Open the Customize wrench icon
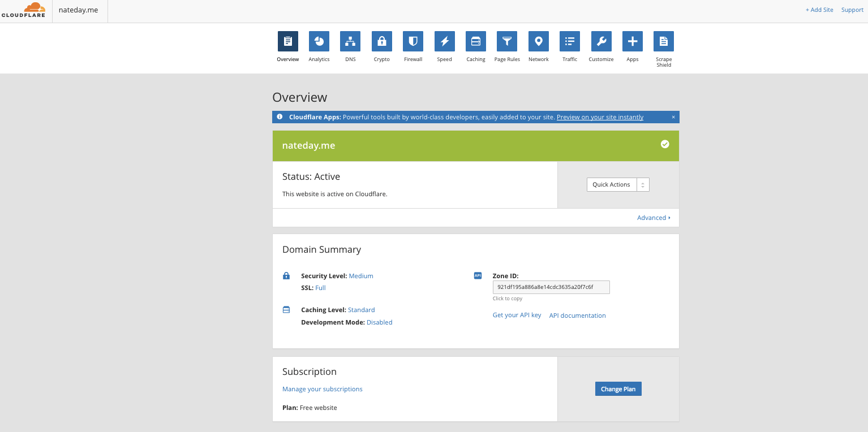This screenshot has height=432, width=868. pos(601,41)
